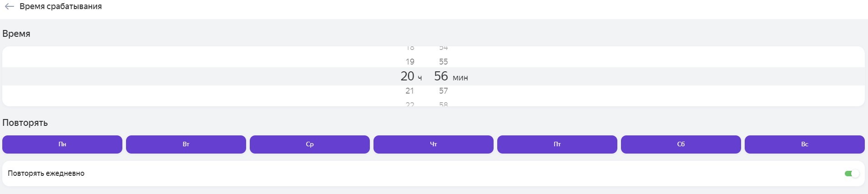
Task: Toggle the Пн day button
Action: pyautogui.click(x=62, y=144)
